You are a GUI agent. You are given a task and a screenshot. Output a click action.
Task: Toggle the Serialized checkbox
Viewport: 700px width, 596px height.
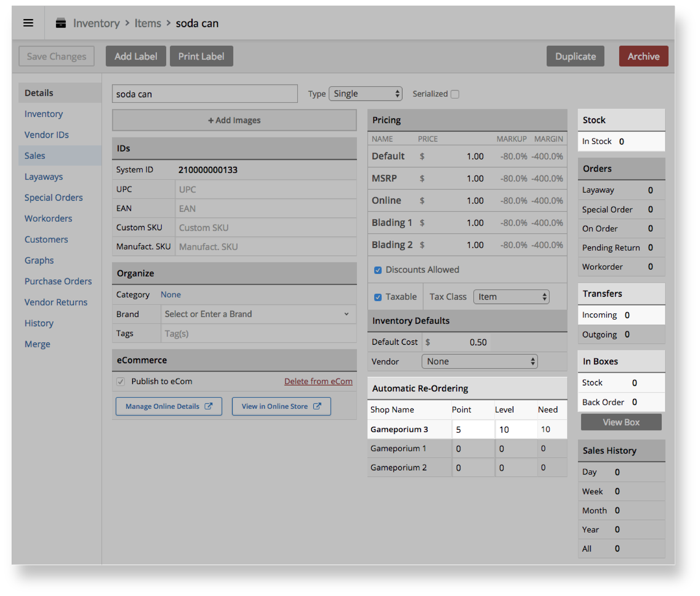point(455,94)
